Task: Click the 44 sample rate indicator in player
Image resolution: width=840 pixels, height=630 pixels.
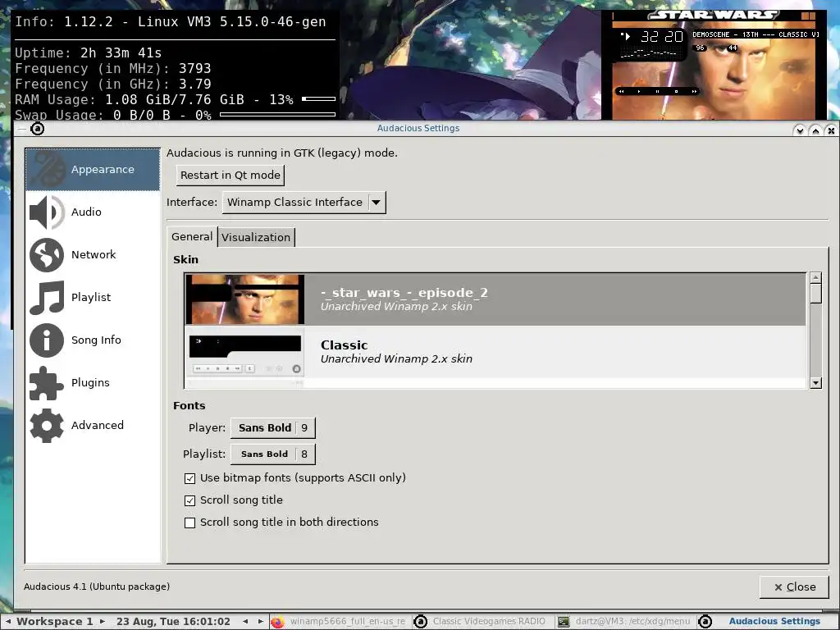Action: coord(733,48)
